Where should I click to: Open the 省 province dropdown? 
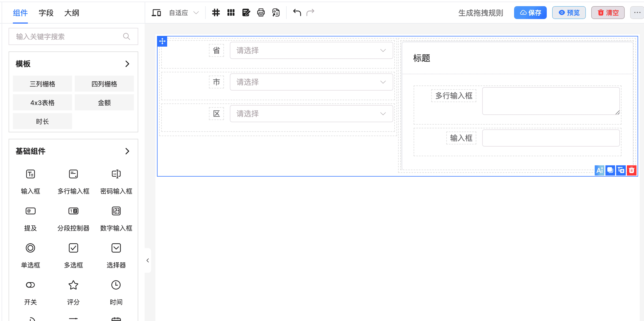[x=311, y=50]
